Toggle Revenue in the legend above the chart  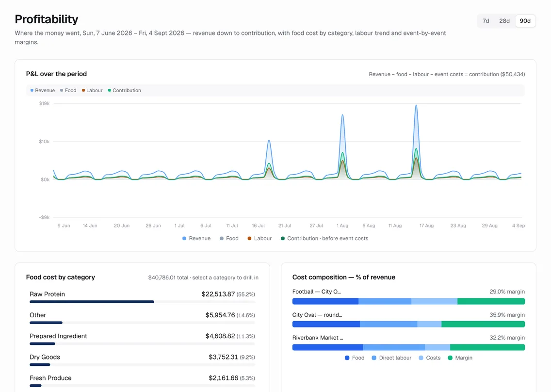[43, 90]
